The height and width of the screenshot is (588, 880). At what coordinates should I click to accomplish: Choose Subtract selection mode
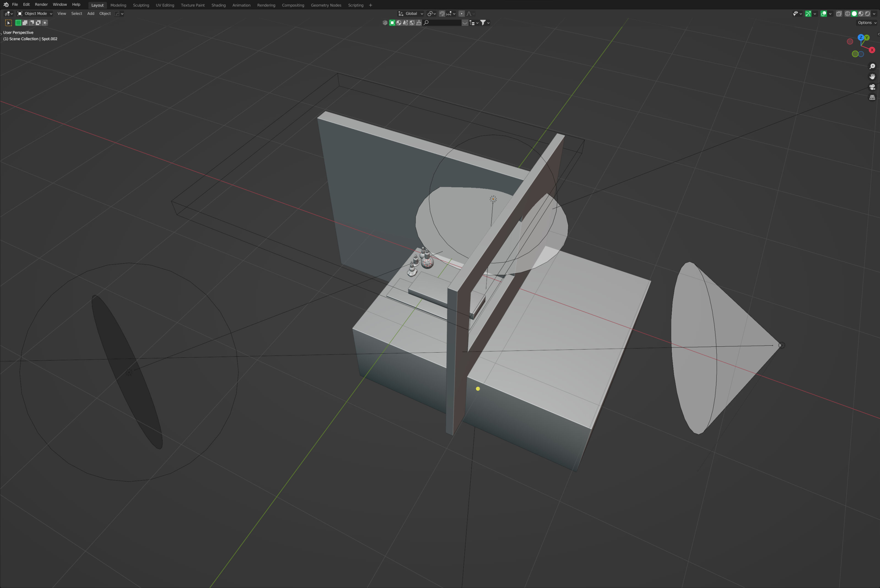[x=32, y=23]
